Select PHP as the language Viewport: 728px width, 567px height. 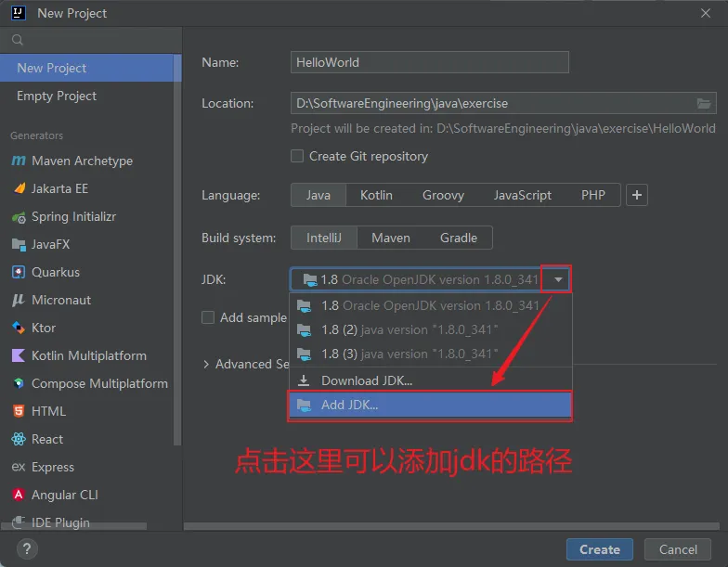pos(592,195)
